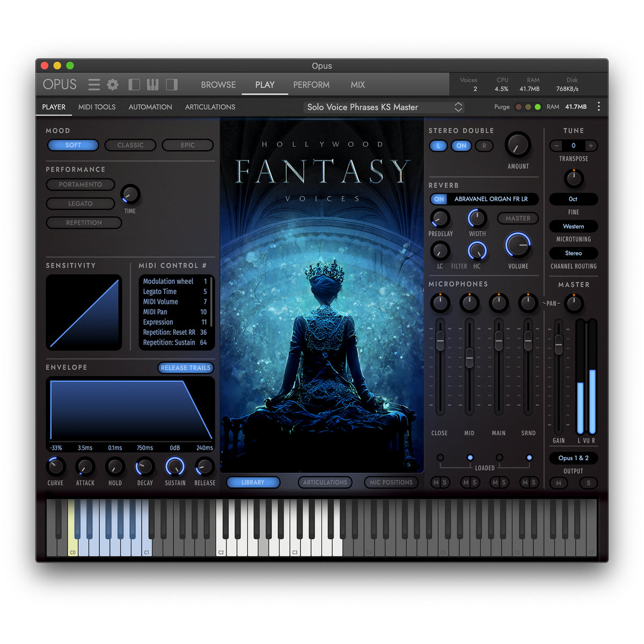Mute the Master output with M
The width and height of the screenshot is (644, 644).
(x=559, y=483)
